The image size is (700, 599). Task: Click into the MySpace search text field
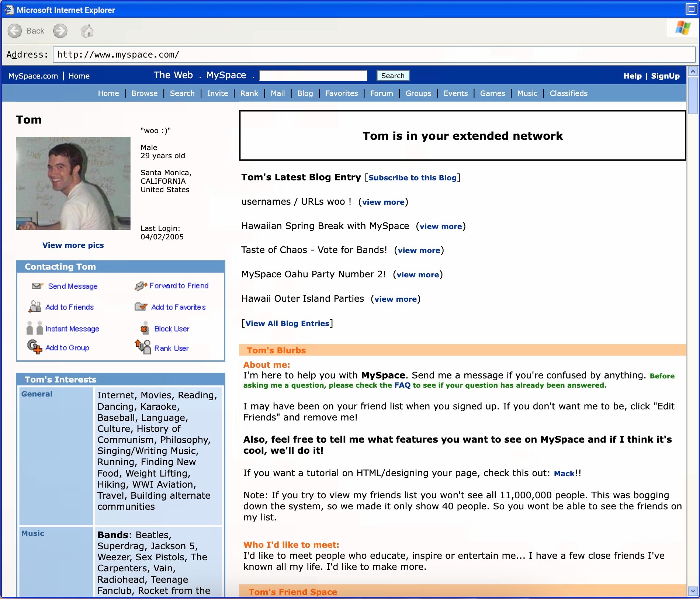(313, 76)
